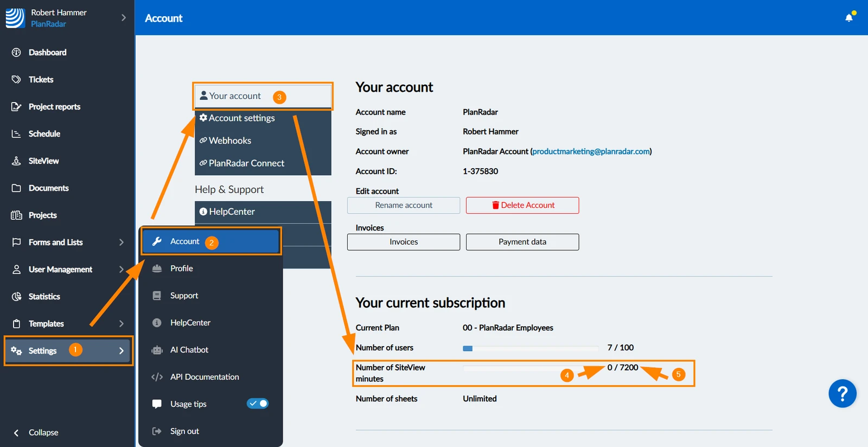
Task: Click the Number of users progress bar
Action: (531, 348)
